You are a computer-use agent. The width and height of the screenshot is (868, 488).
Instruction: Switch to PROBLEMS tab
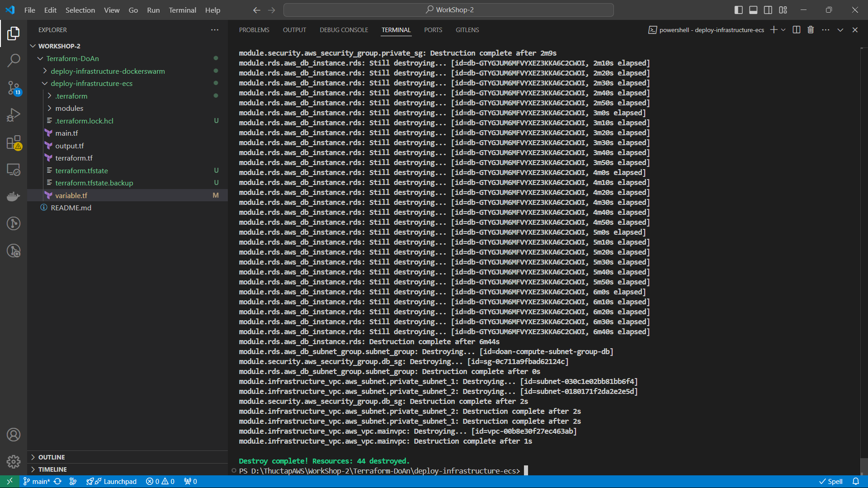click(254, 30)
